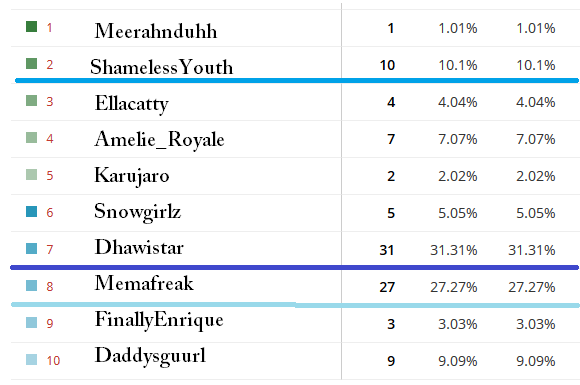Select the blue swatch for Snowgirlz

(x=31, y=212)
